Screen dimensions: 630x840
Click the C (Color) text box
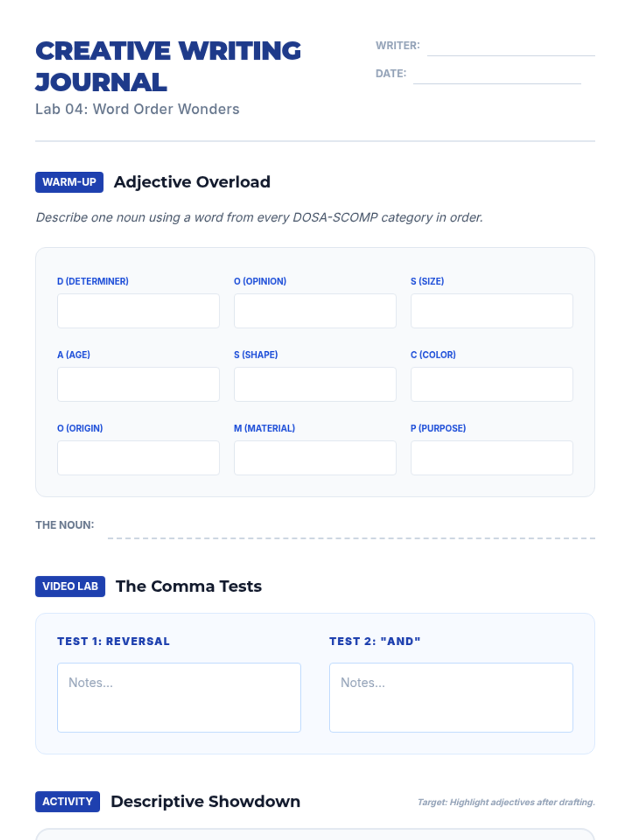(492, 384)
